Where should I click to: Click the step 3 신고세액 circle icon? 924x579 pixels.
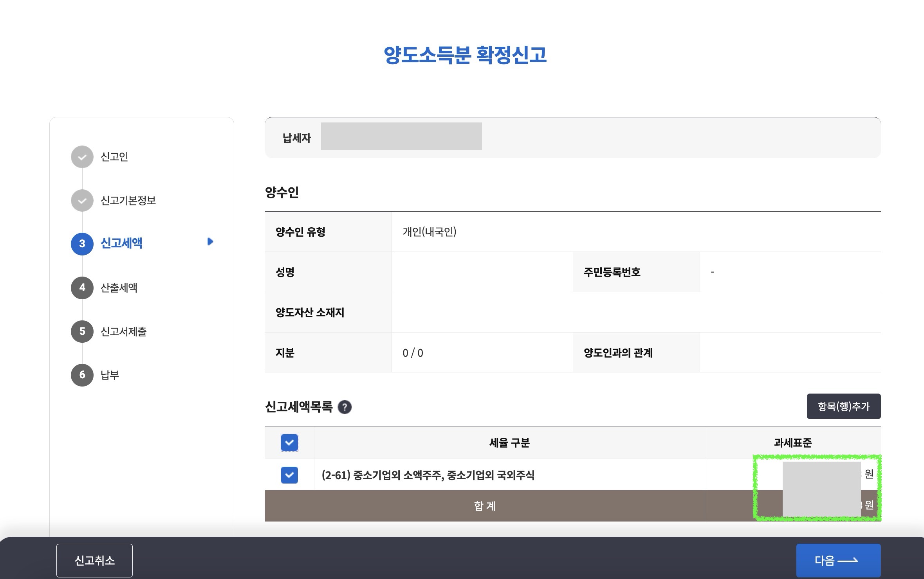(x=82, y=244)
